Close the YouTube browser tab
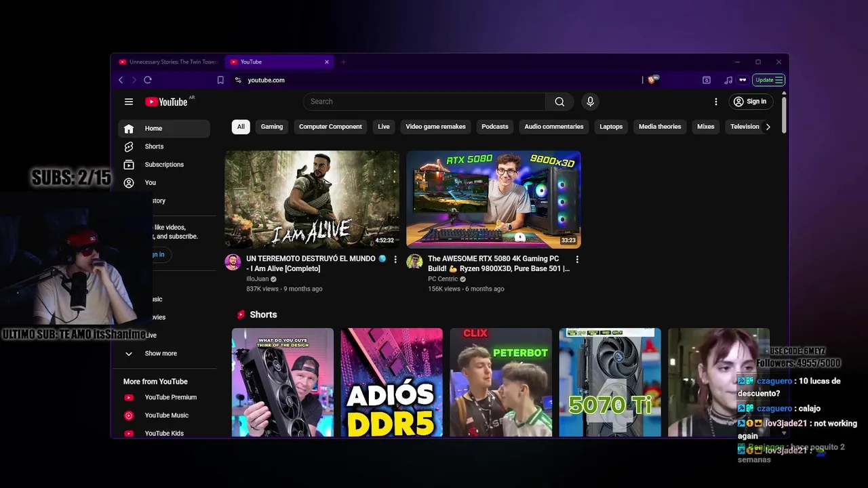 click(x=326, y=62)
